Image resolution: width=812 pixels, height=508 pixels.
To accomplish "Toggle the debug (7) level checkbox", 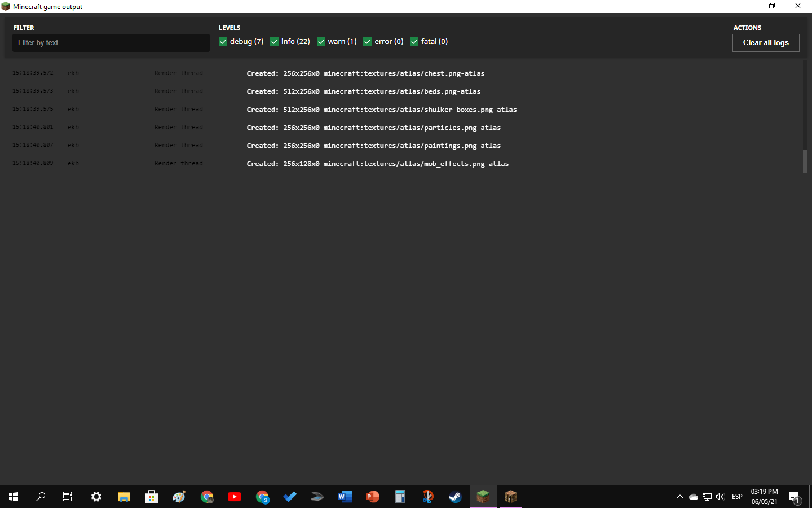I will pyautogui.click(x=223, y=42).
